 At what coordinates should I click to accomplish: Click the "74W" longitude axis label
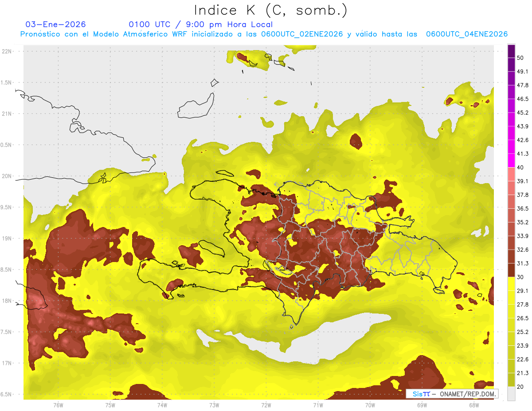coord(162,405)
